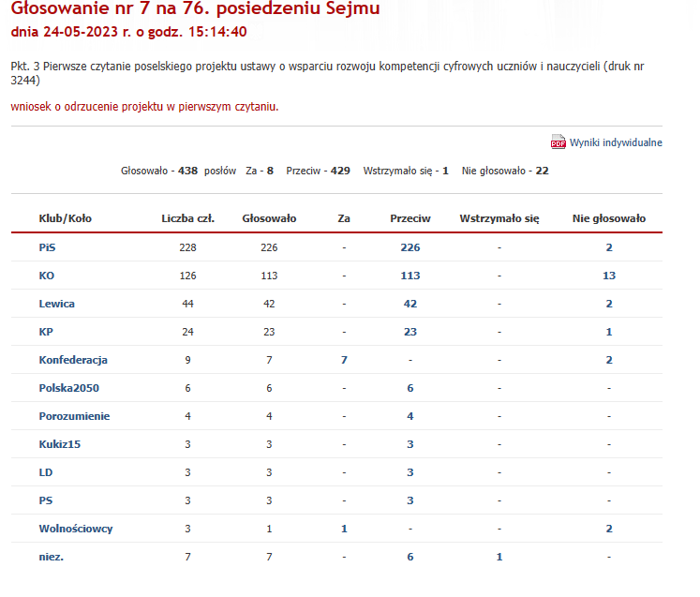Open the Porozumienie club link
The width and height of the screenshot is (700, 597).
[x=74, y=416]
